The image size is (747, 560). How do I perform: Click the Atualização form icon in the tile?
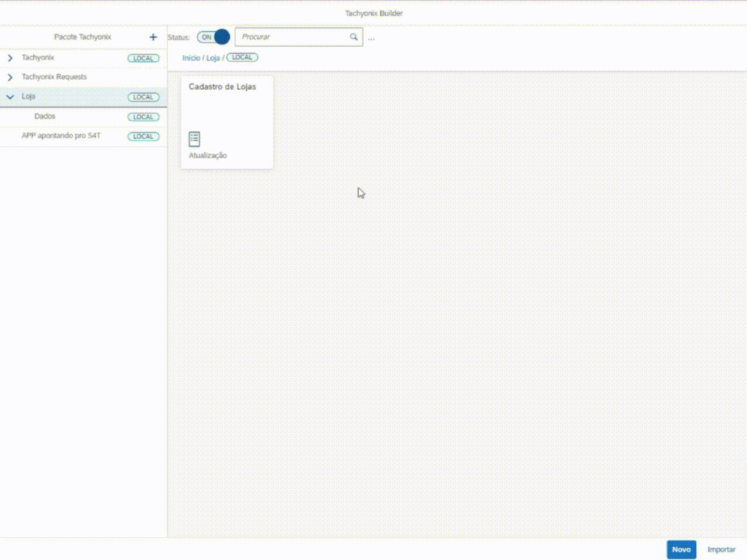(x=194, y=139)
